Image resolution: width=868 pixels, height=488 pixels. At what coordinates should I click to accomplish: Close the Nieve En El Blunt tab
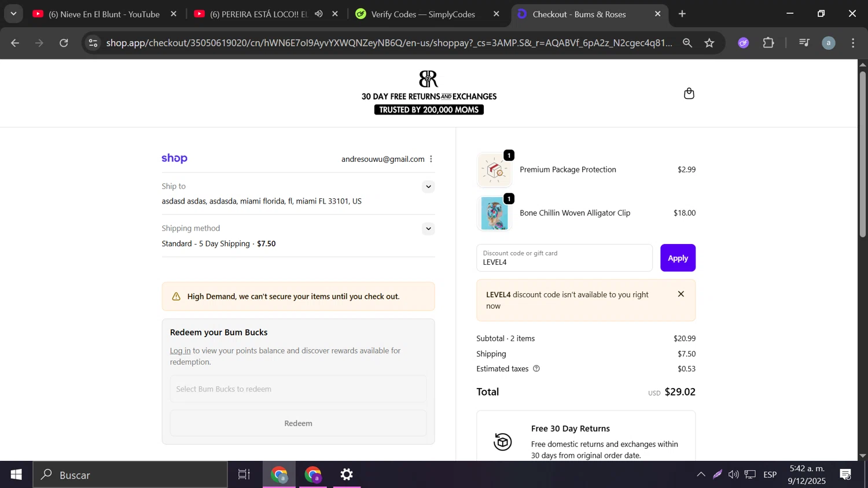(174, 14)
